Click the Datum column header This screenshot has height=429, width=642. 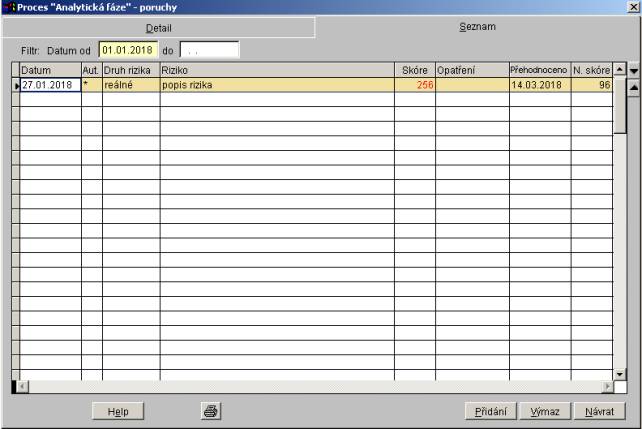click(50, 70)
